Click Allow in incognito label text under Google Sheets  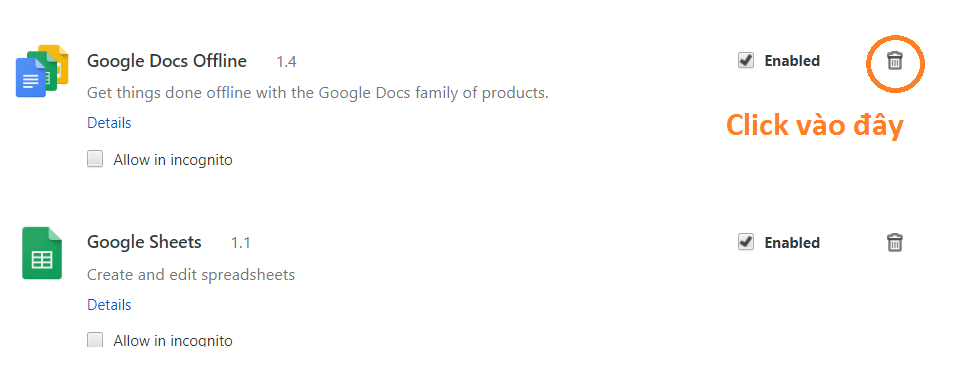pos(173,340)
